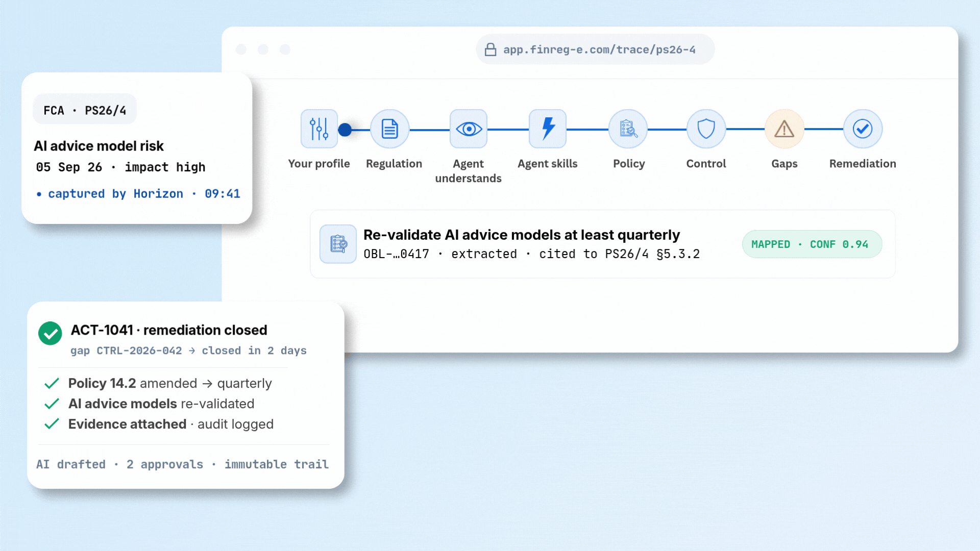The width and height of the screenshot is (980, 551).
Task: Select the Agent understands label
Action: (x=469, y=171)
